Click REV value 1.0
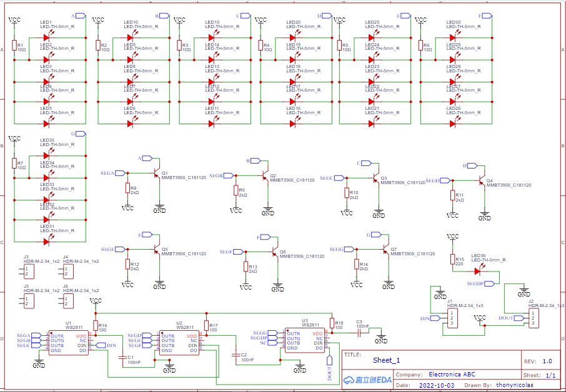The height and width of the screenshot is (392, 566). click(547, 361)
